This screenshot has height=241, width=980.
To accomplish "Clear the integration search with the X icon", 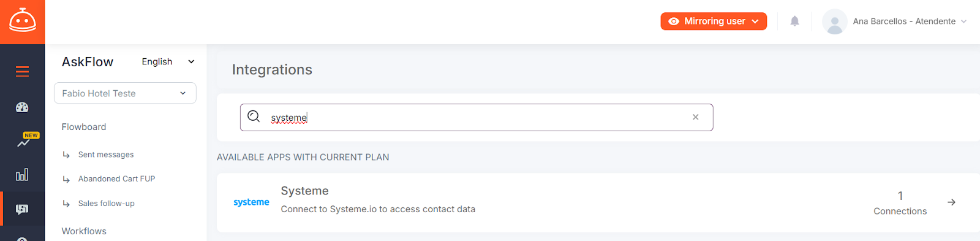I will pyautogui.click(x=695, y=117).
